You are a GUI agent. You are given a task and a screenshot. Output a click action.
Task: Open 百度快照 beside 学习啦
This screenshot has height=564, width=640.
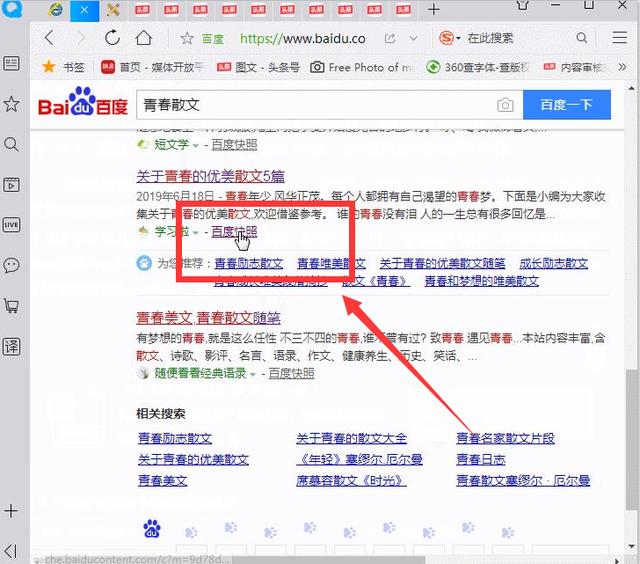[234, 232]
